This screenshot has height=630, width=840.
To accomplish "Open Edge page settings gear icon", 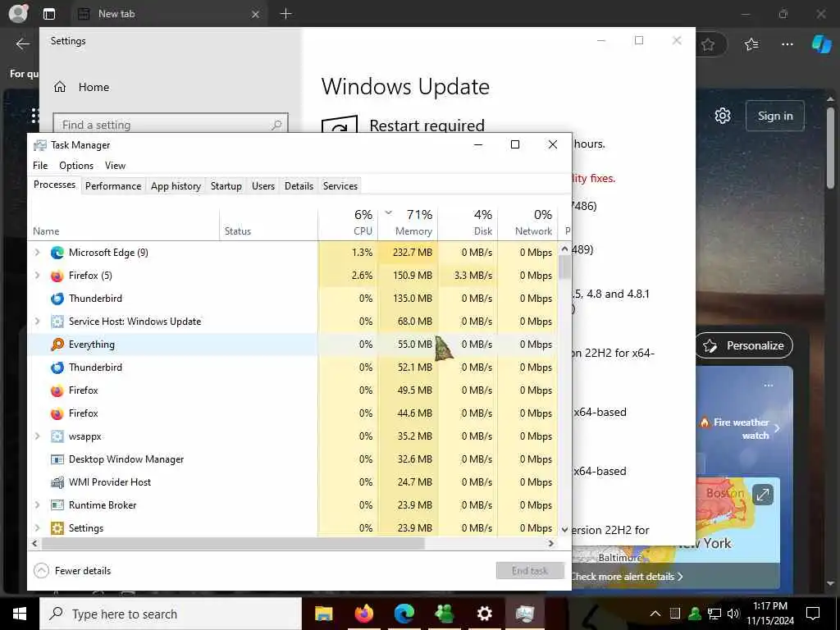I will pyautogui.click(x=723, y=116).
